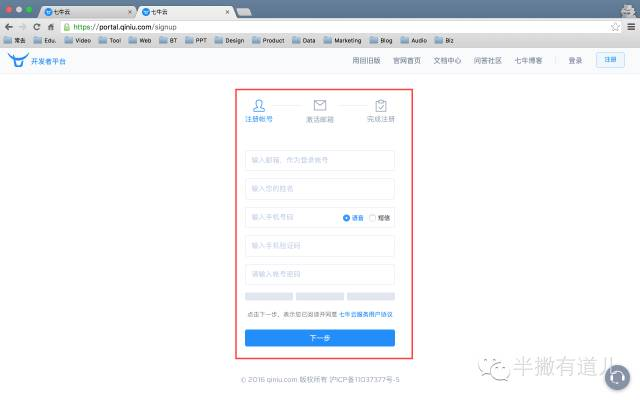Click the 注册帐号 person step icon
640x400 pixels.
point(259,105)
